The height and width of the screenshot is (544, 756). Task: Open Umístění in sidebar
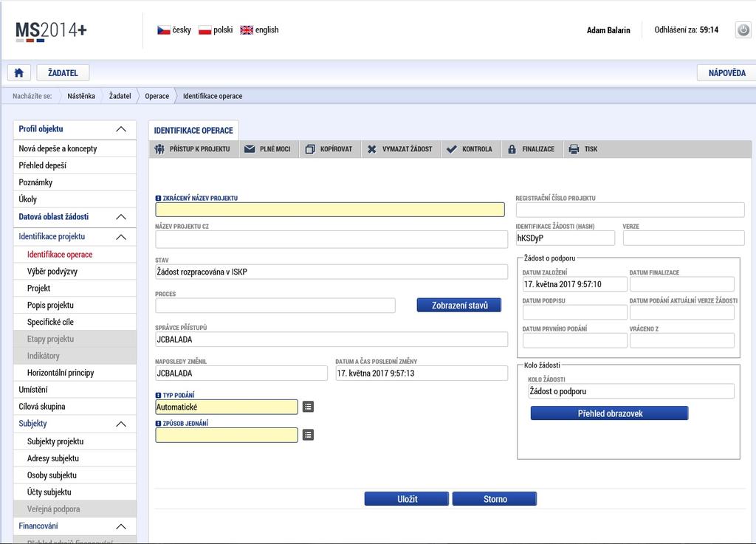coord(75,389)
